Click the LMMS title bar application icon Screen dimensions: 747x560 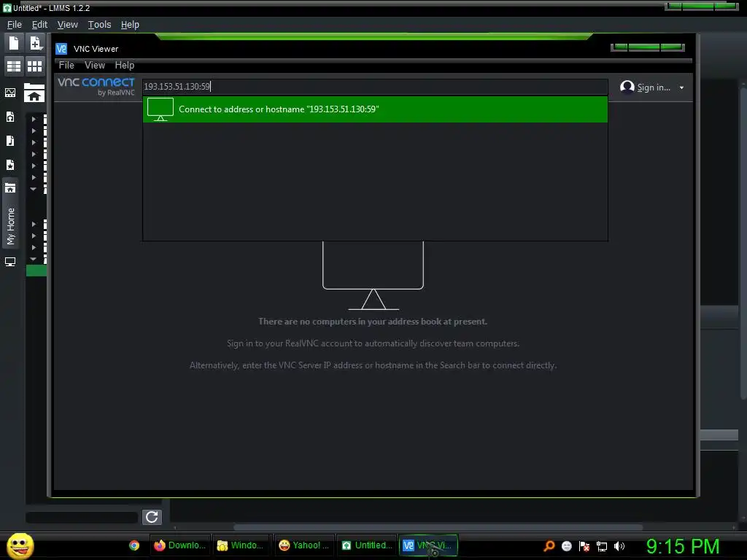pos(7,7)
